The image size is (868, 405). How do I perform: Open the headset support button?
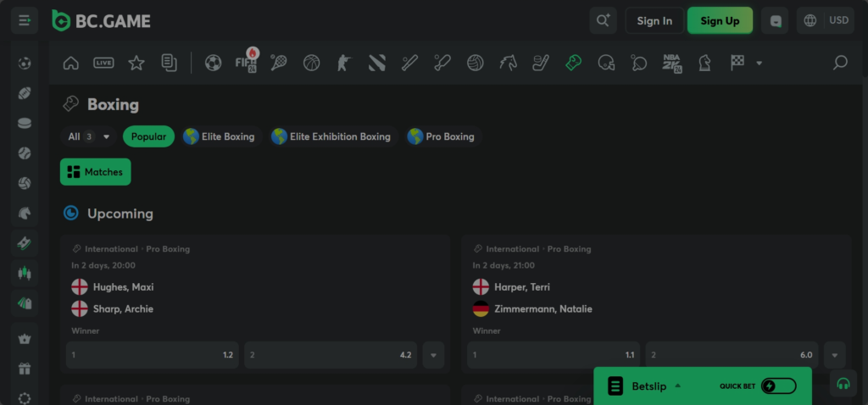point(843,384)
